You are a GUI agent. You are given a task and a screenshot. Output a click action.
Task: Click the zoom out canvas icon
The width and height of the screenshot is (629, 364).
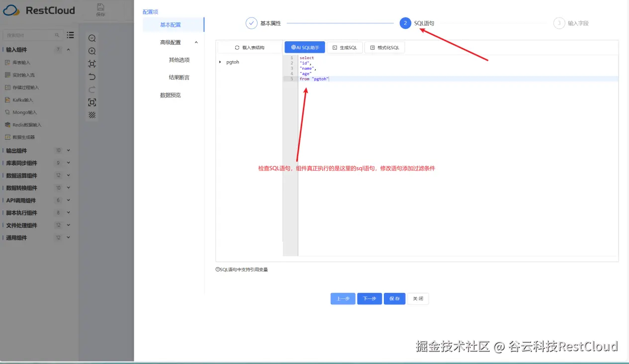[92, 38]
